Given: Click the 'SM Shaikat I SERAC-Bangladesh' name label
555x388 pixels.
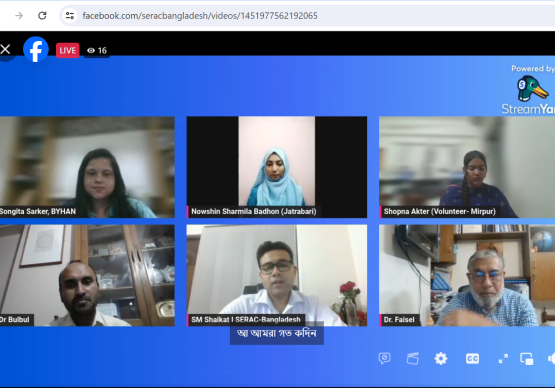Looking at the screenshot, I should coord(246,319).
